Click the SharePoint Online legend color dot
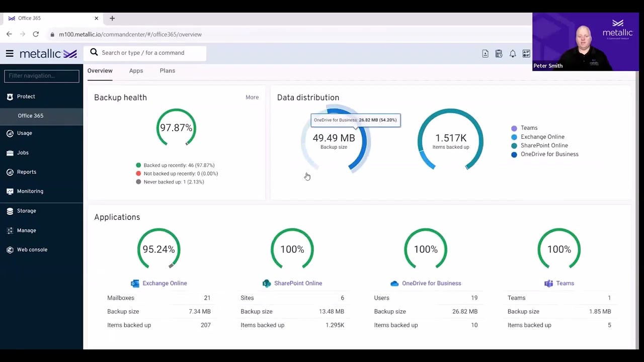 click(x=514, y=146)
